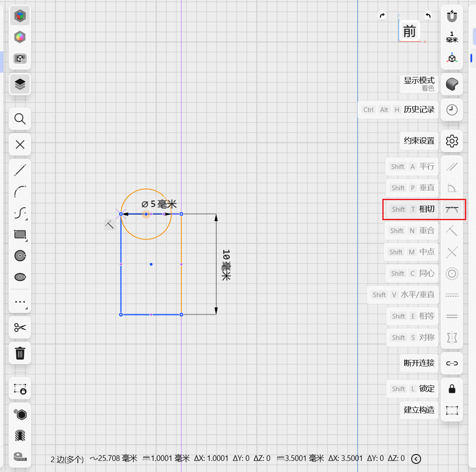476x472 pixels.
Task: Click the 重合 coincident label
Action: tap(426, 231)
